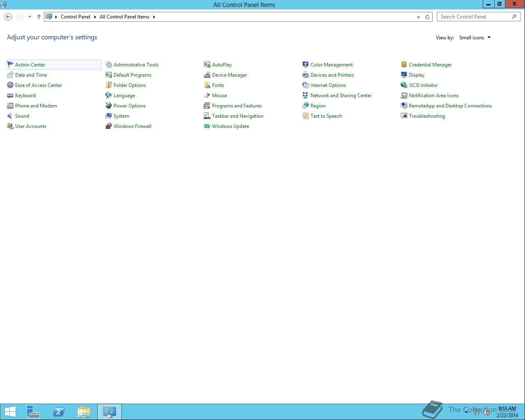Open the Folder Options icon
The height and width of the screenshot is (420, 525).
[109, 85]
